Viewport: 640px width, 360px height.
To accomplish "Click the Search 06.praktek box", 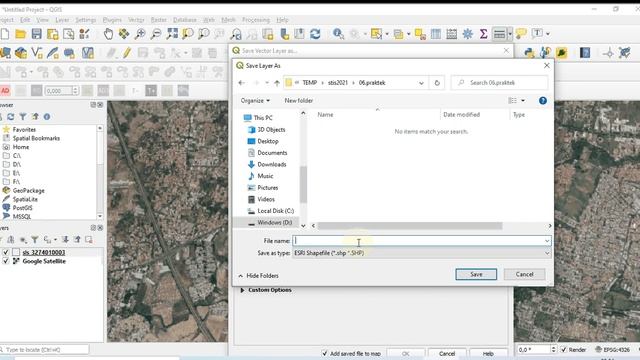I will click(499, 83).
